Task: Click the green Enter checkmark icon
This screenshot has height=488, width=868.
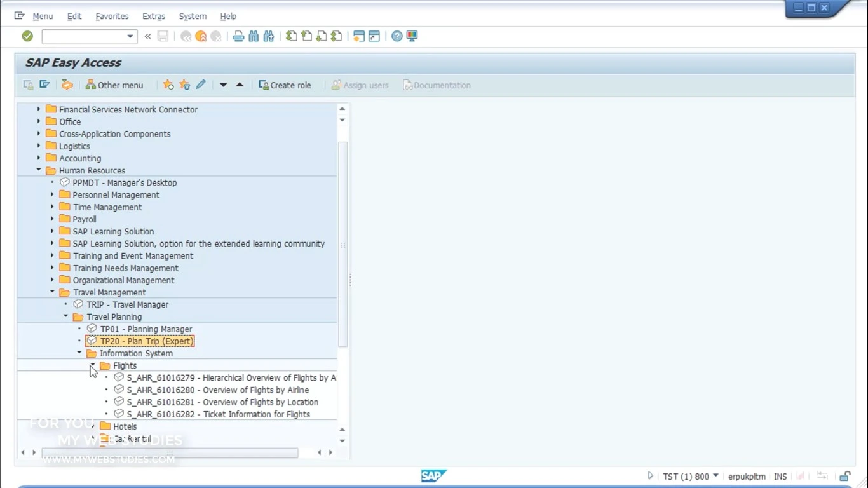Action: click(27, 36)
